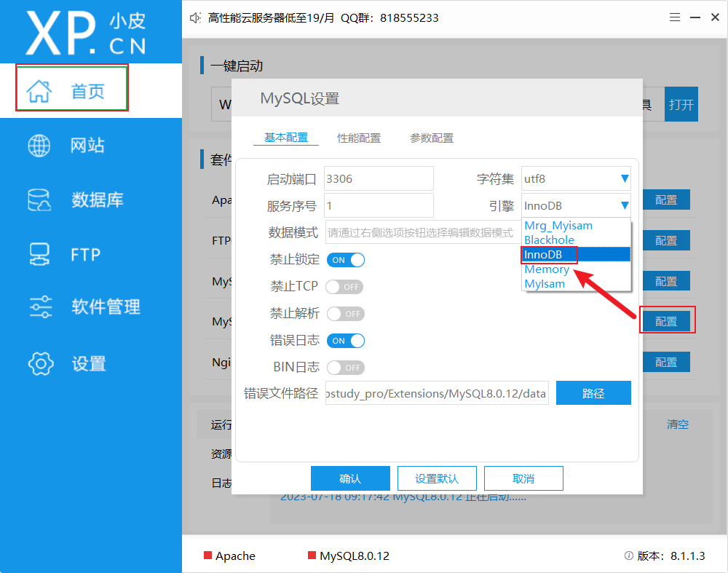Enable the 禁止TCP switch
728x573 pixels.
tap(344, 287)
